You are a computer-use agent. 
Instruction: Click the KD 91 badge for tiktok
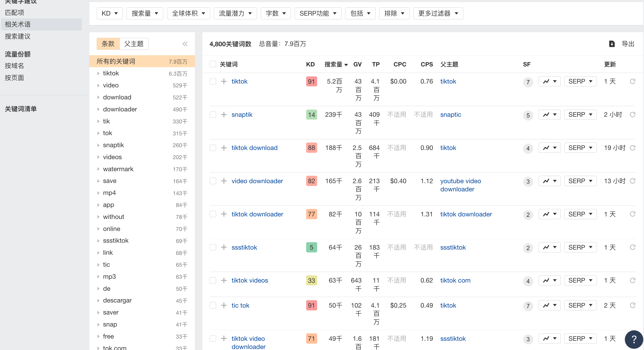pyautogui.click(x=311, y=81)
